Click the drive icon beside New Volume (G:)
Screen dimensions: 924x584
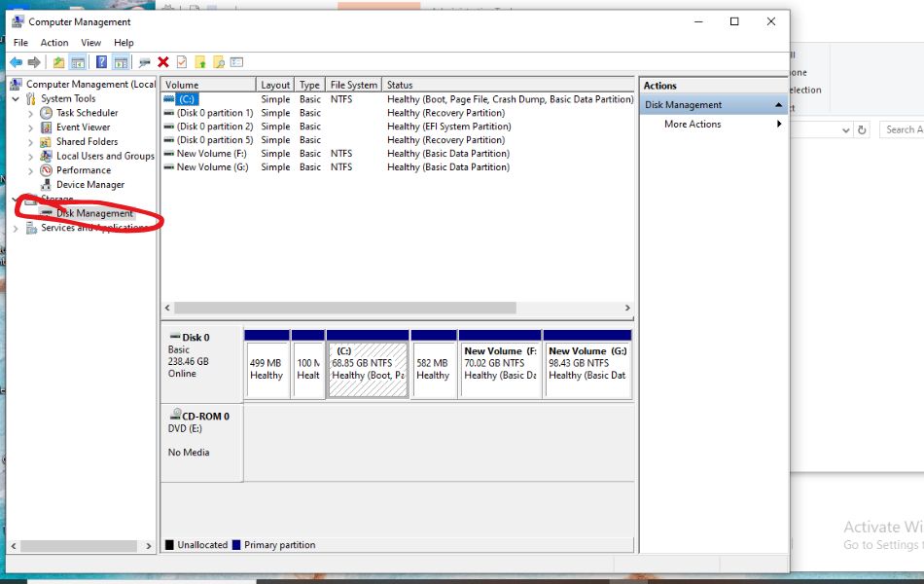click(168, 167)
